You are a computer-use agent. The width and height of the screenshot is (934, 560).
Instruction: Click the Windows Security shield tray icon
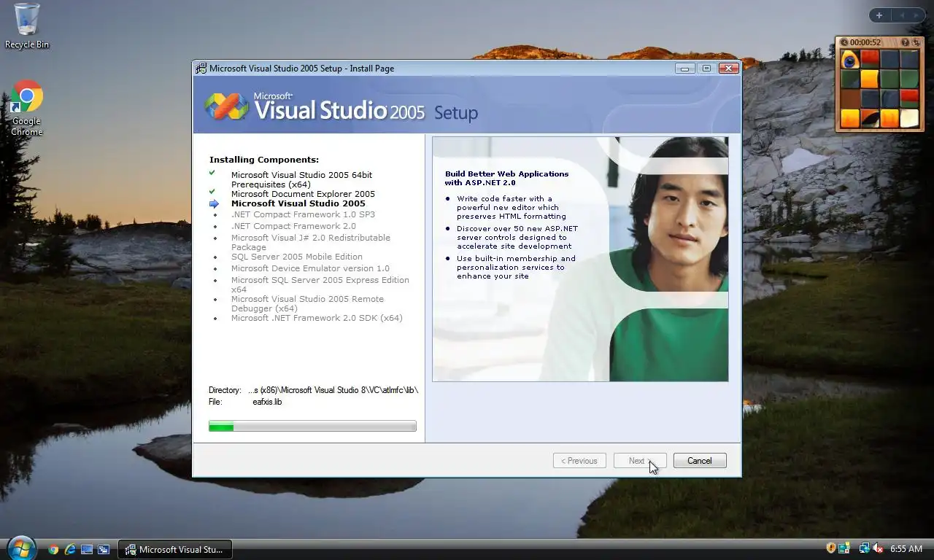tap(831, 548)
